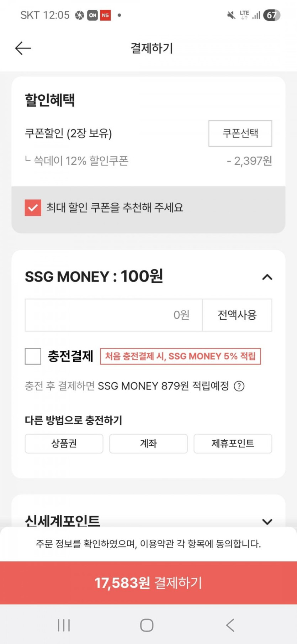Open the 쿠폰선택 coupon selector

[240, 133]
